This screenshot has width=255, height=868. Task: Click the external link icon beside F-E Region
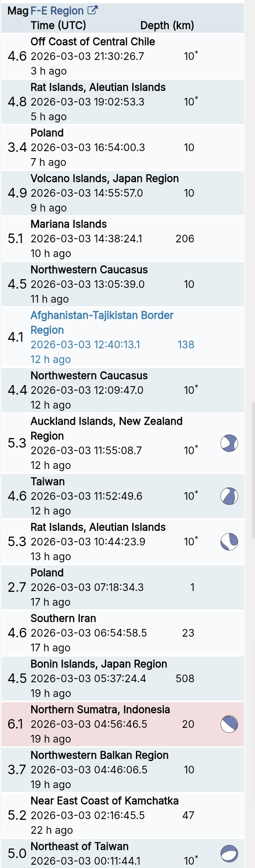pyautogui.click(x=93, y=11)
